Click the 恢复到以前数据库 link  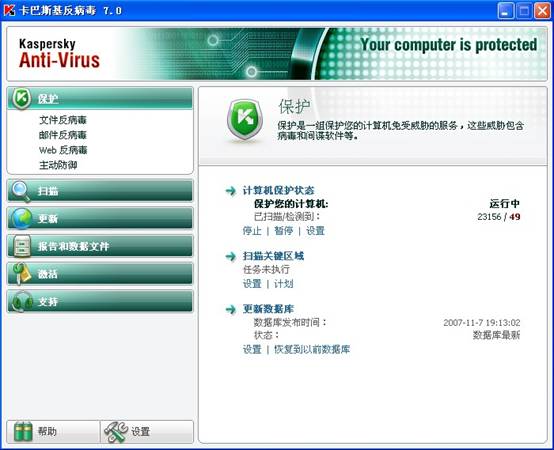click(x=312, y=349)
